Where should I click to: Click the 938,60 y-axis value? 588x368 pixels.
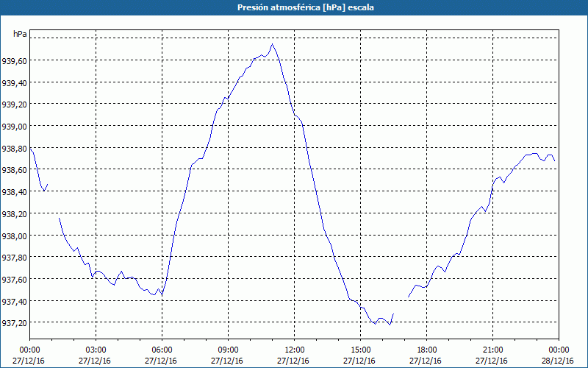[x=14, y=170]
